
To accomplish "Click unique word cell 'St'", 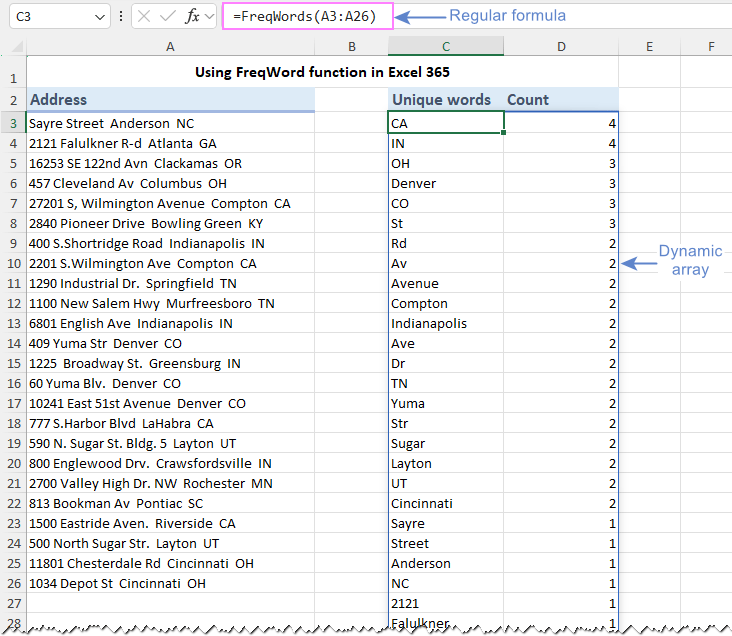I will [446, 224].
